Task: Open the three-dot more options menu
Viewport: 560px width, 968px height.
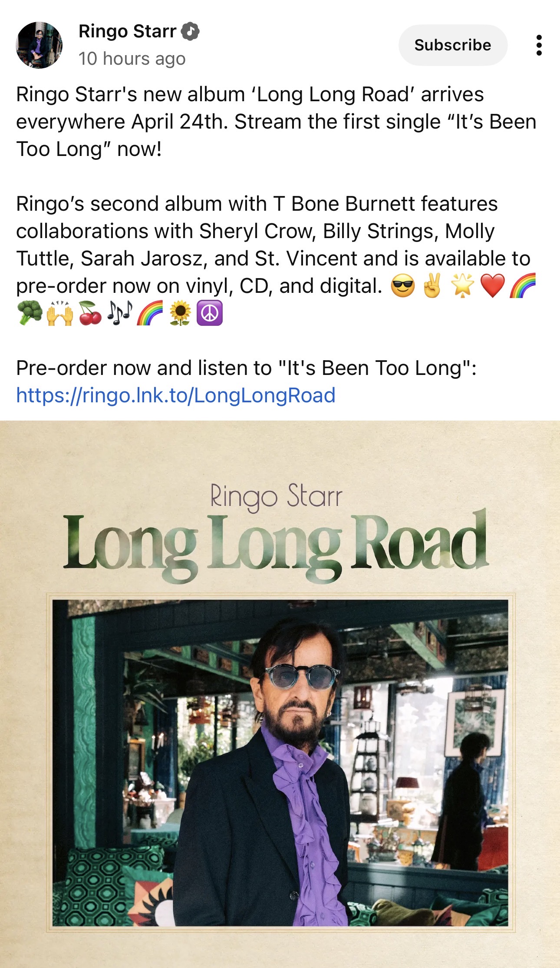Action: (x=539, y=45)
